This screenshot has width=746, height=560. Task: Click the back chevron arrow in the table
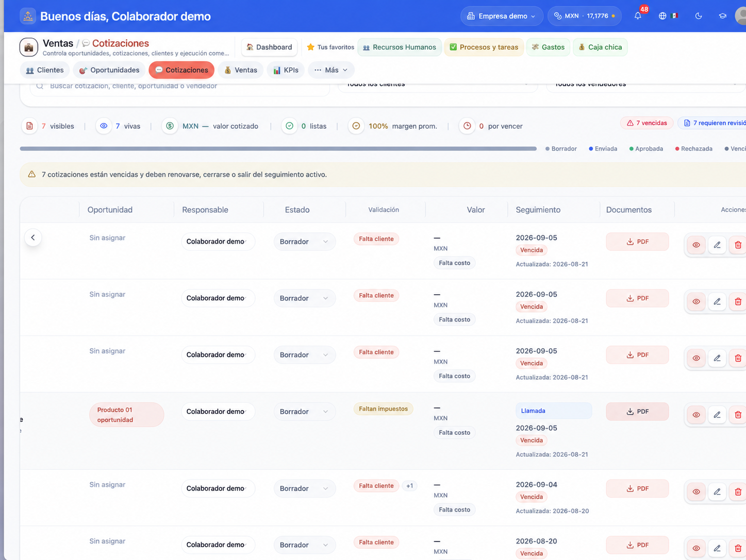point(33,237)
